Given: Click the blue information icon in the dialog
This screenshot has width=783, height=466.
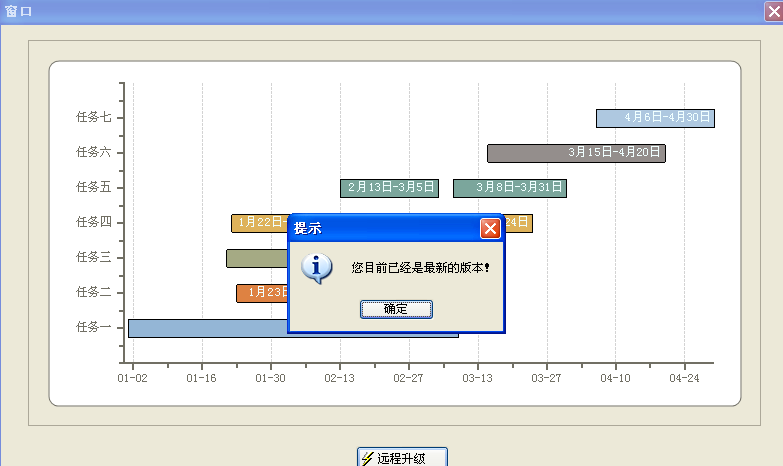Looking at the screenshot, I should [x=318, y=268].
